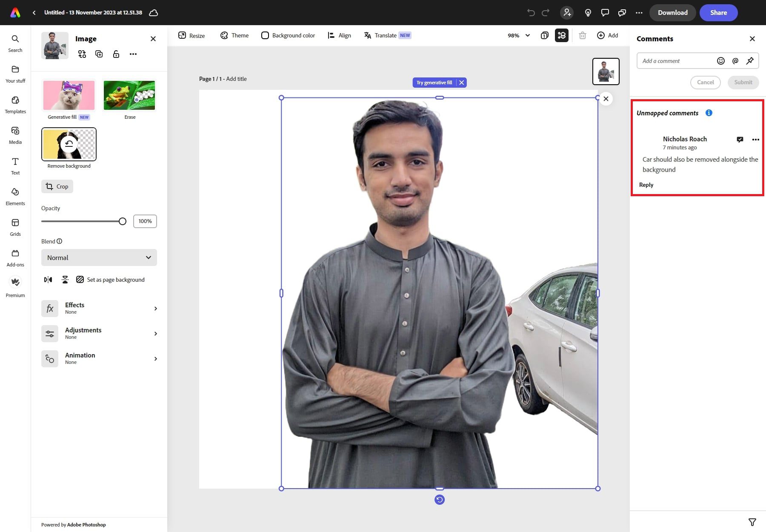Lock the selected image

tap(116, 54)
